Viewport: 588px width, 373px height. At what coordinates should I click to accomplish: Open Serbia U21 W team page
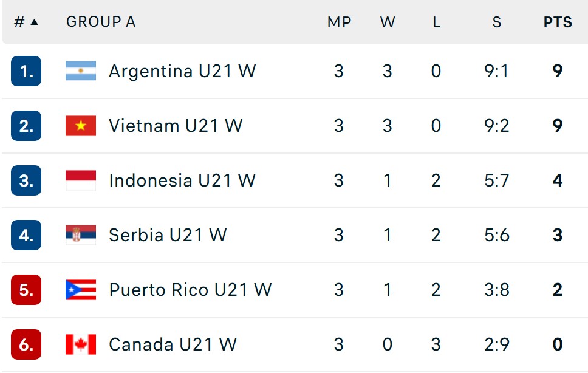(168, 235)
